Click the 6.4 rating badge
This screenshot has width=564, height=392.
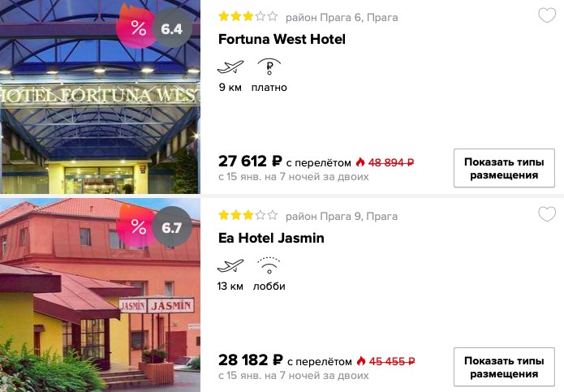click(x=171, y=28)
